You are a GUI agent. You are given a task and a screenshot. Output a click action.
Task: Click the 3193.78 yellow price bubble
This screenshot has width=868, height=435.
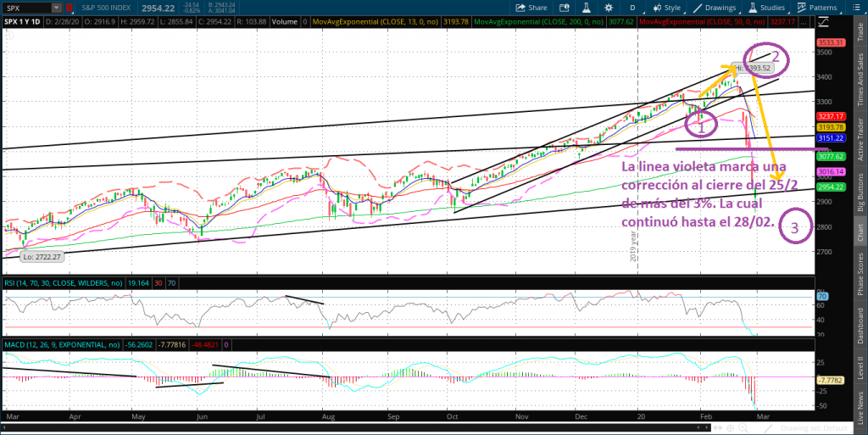pos(829,127)
